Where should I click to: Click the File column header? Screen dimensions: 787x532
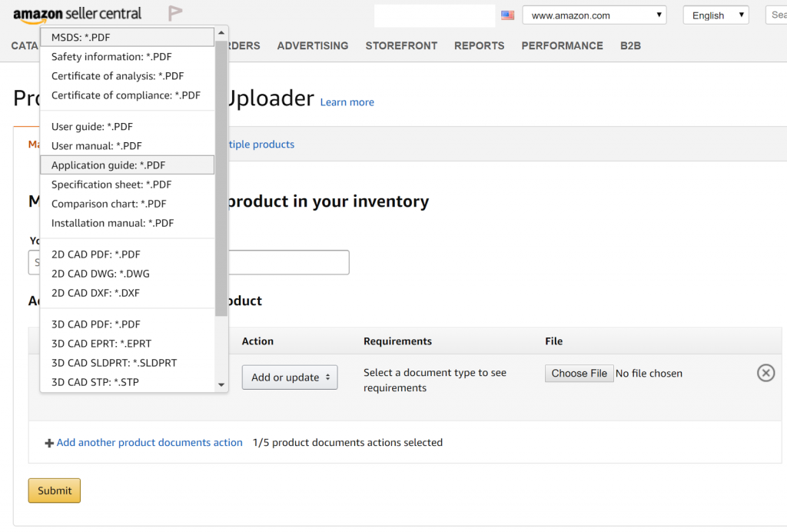553,341
